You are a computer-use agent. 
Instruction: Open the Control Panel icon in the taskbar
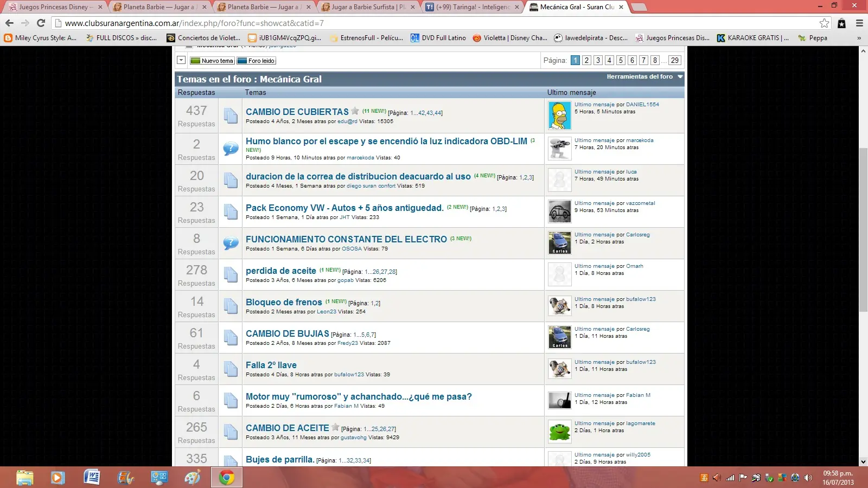click(159, 477)
